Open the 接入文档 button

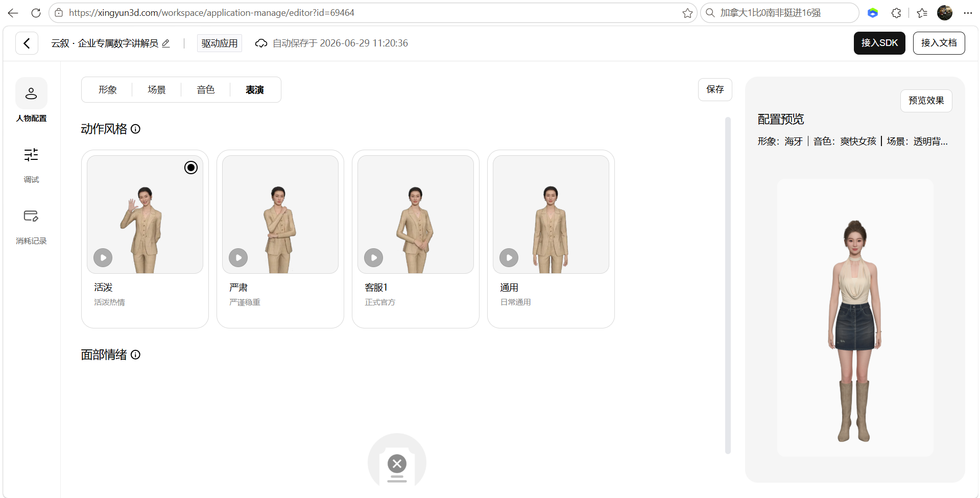(x=939, y=43)
